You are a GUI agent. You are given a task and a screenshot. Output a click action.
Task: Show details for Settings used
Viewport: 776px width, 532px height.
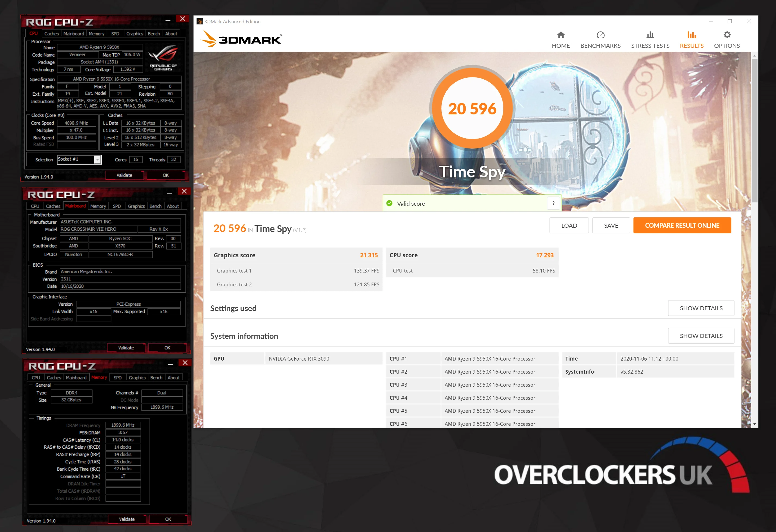pos(701,308)
